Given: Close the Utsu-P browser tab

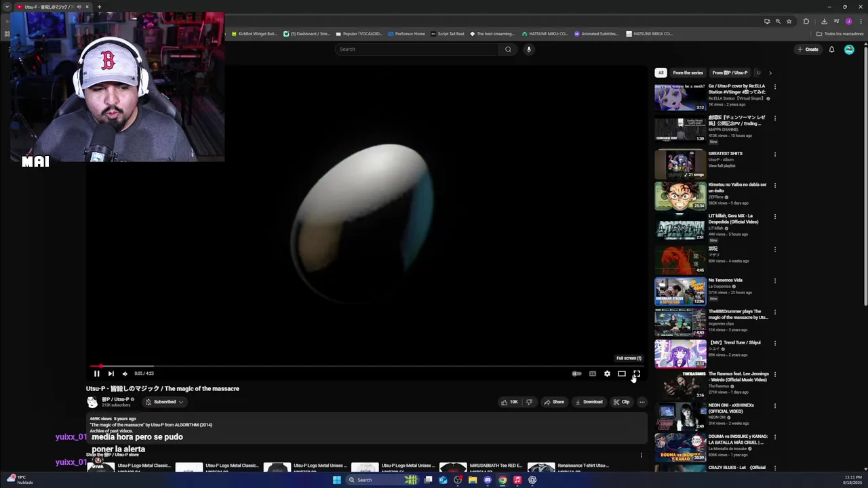Looking at the screenshot, I should click(87, 7).
